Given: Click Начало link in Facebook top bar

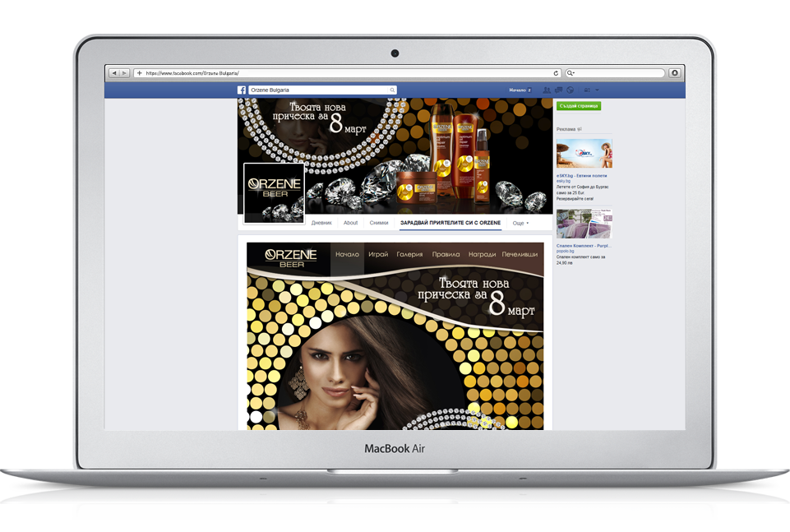Looking at the screenshot, I should click(517, 90).
